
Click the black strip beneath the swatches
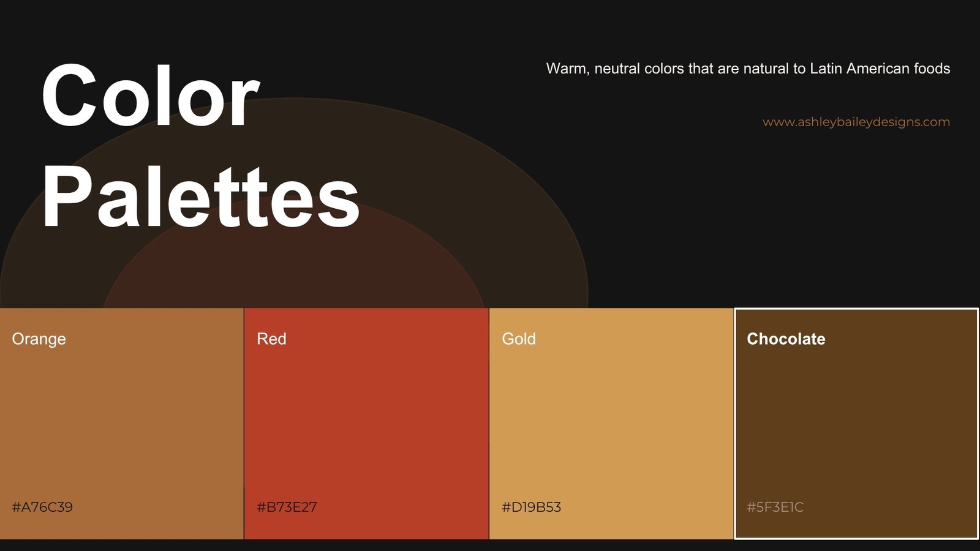(490, 545)
